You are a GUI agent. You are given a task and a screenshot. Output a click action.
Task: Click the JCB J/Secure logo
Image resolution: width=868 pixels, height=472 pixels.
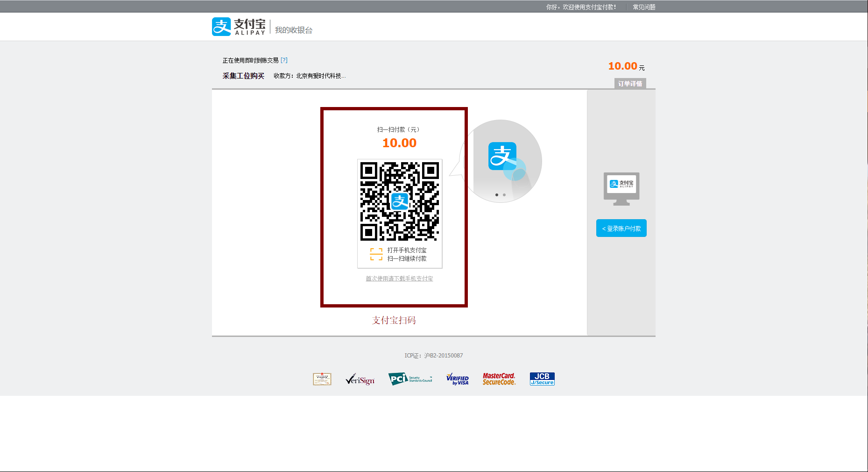pos(542,379)
